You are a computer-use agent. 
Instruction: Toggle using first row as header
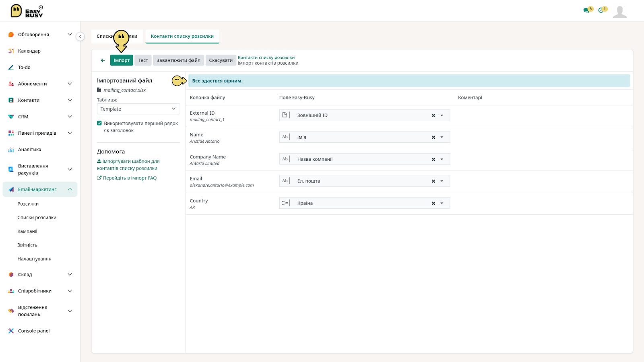click(99, 123)
